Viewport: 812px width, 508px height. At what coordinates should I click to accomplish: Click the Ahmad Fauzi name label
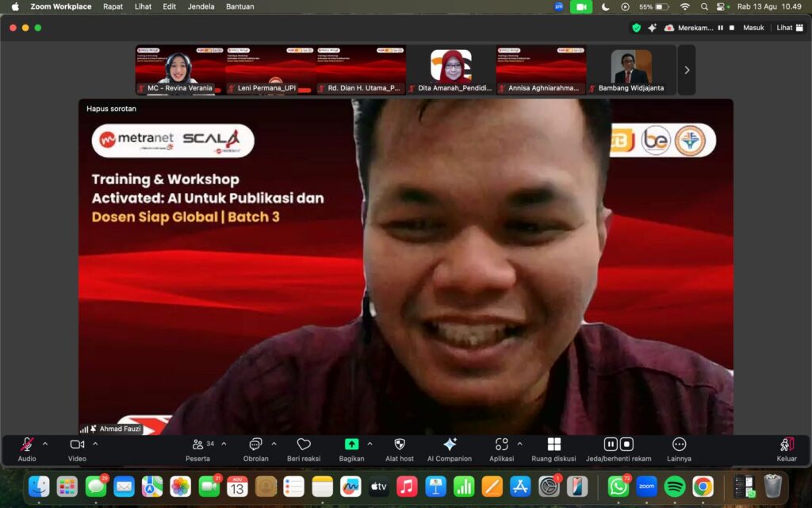tap(121, 429)
